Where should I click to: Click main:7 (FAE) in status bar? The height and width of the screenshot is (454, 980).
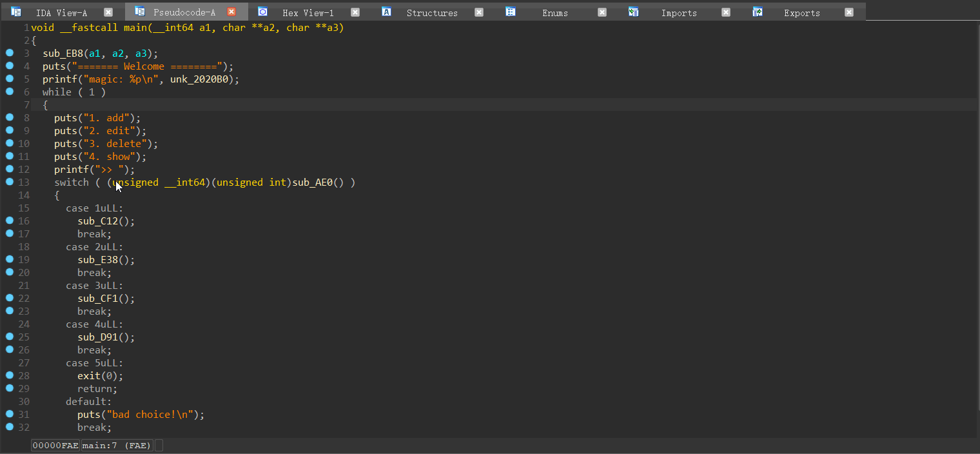pos(117,446)
